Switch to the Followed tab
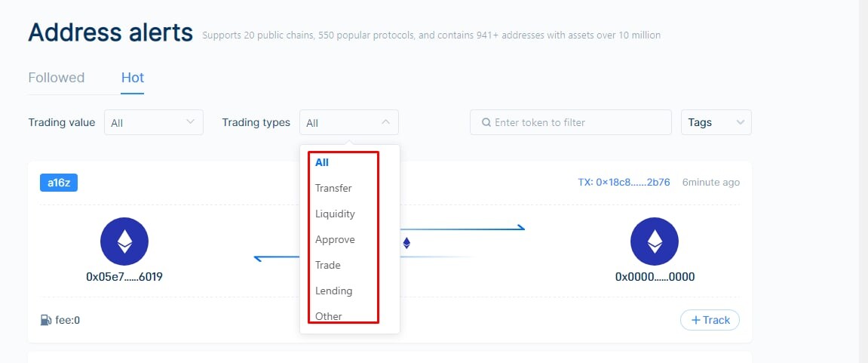Image resolution: width=868 pixels, height=363 pixels. pyautogui.click(x=57, y=78)
